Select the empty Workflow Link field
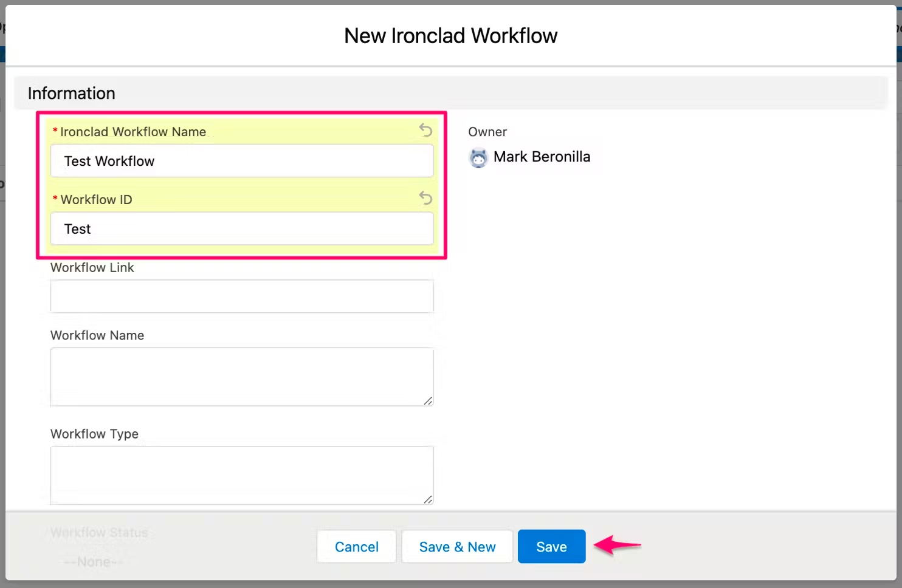This screenshot has width=902, height=588. (x=241, y=296)
